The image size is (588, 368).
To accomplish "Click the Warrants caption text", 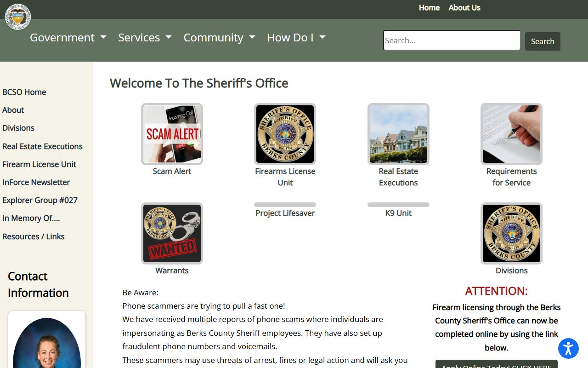I will (x=172, y=270).
